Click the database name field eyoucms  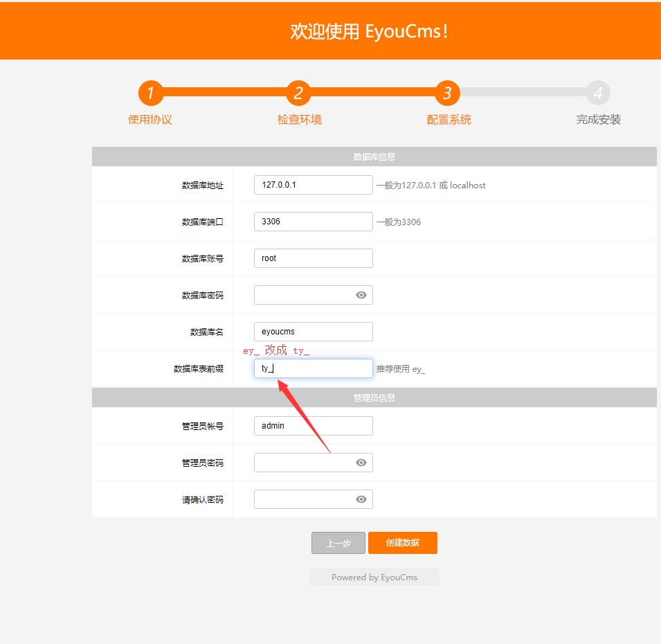314,332
